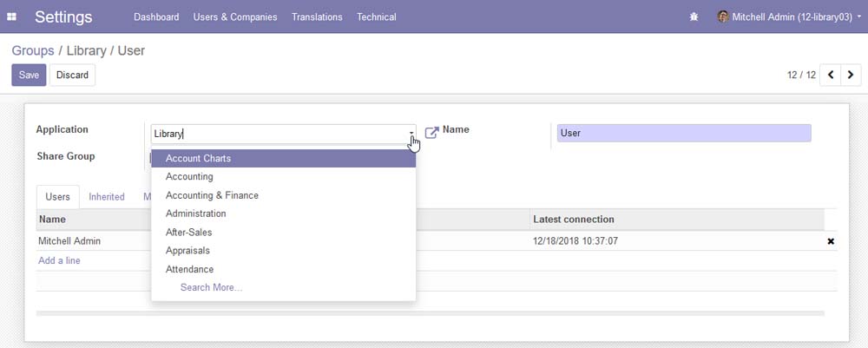This screenshot has height=348, width=868.
Task: Pick After-Sales from application options
Action: click(188, 233)
